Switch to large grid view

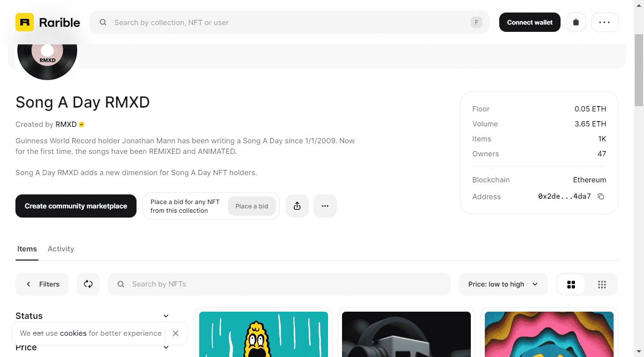(571, 284)
